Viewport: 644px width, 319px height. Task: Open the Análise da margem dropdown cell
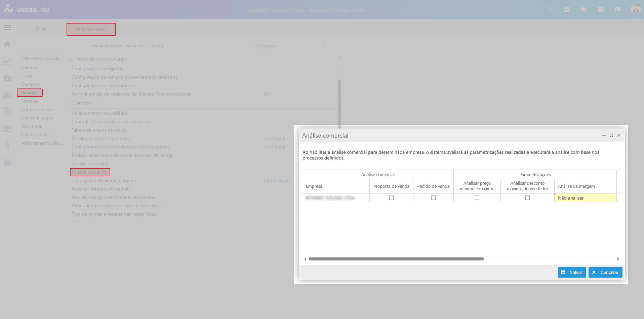click(x=585, y=198)
